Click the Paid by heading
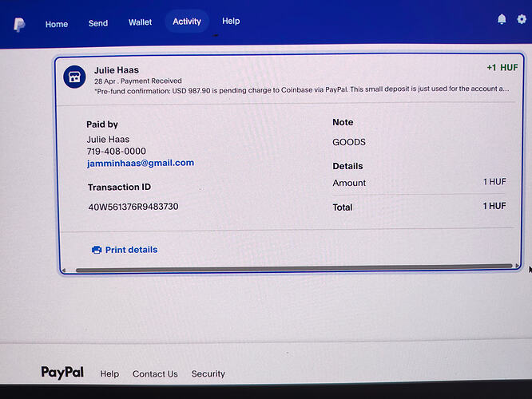The height and width of the screenshot is (399, 532). coord(102,124)
